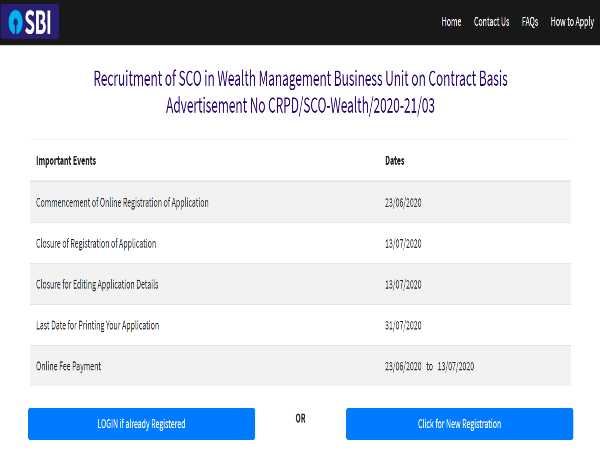Click the 31/07/2020 printing deadline date
This screenshot has width=600, height=450.
(x=403, y=325)
